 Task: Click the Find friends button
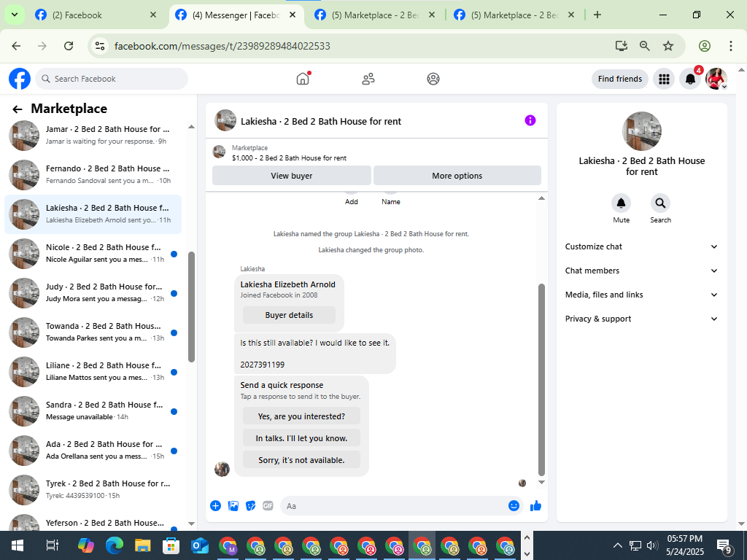pos(620,79)
